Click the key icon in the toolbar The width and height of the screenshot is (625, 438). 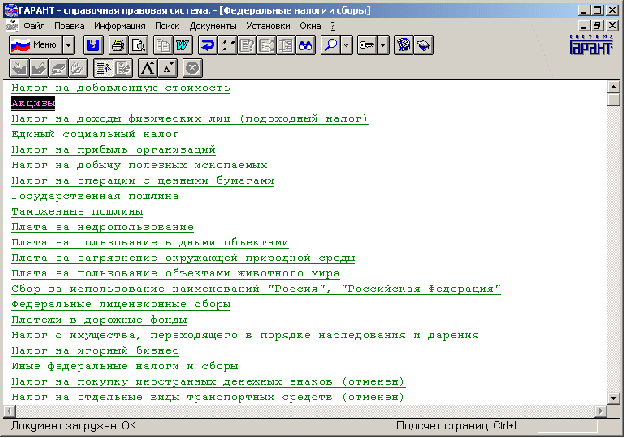[x=367, y=45]
